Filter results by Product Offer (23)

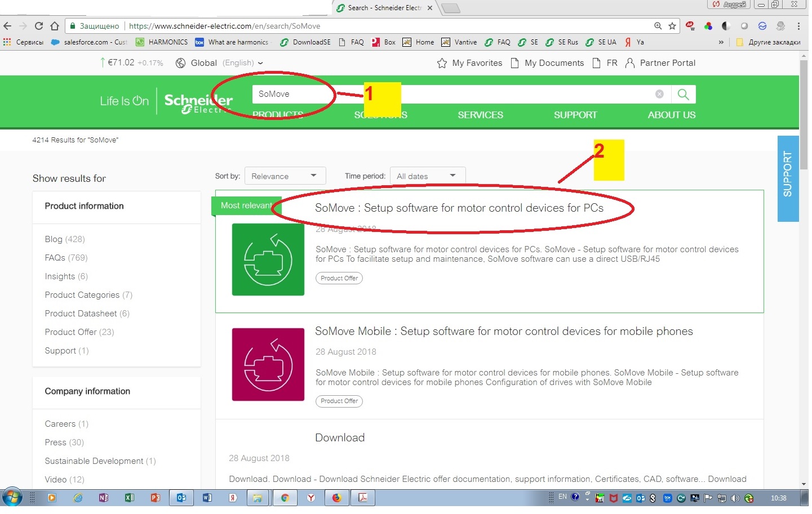pos(80,333)
